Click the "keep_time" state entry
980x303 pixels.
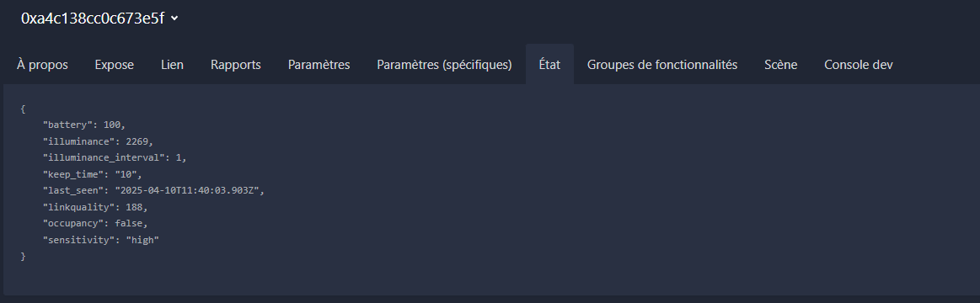tap(92, 174)
